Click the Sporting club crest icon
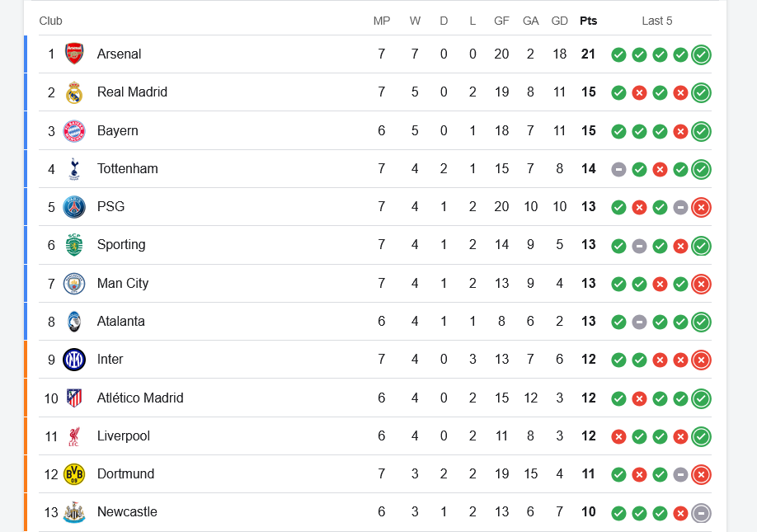The width and height of the screenshot is (757, 532). click(74, 245)
